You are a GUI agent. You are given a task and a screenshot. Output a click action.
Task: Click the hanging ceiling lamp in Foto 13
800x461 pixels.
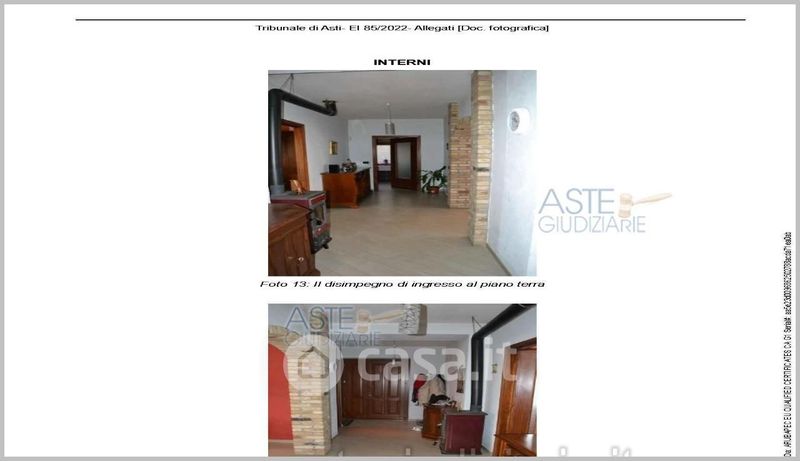(x=389, y=124)
